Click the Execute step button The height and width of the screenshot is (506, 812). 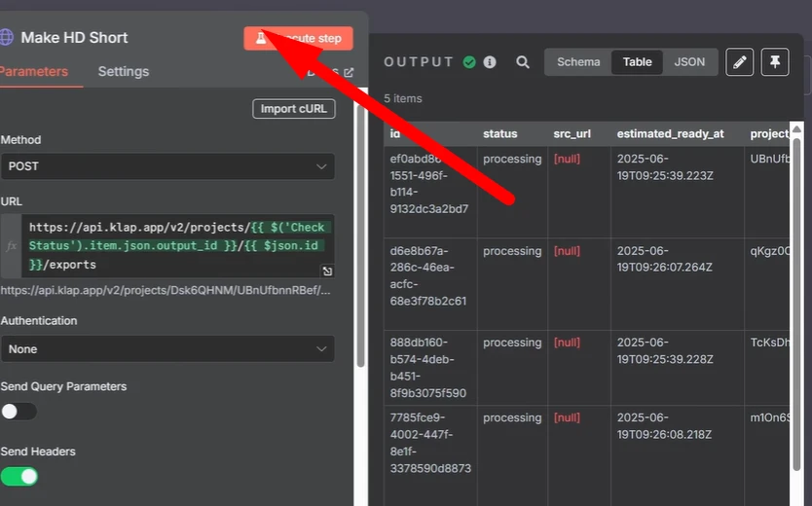(298, 38)
